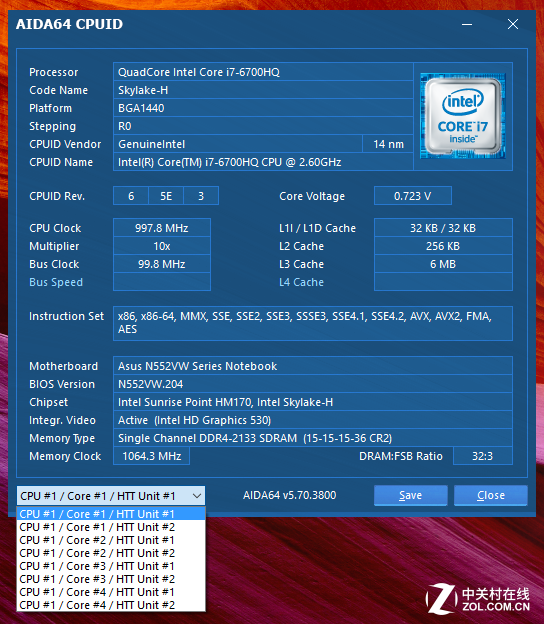Screen dimensions: 544x624
Task: Click the L2 Cache value 256 KB
Action: click(x=443, y=246)
